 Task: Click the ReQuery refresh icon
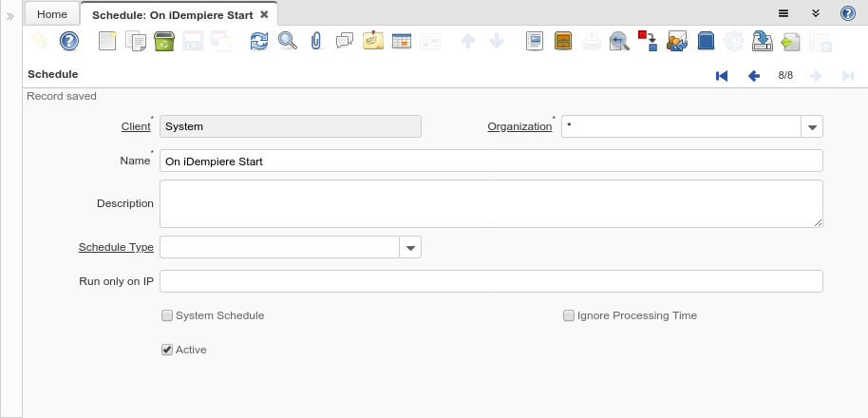click(258, 41)
